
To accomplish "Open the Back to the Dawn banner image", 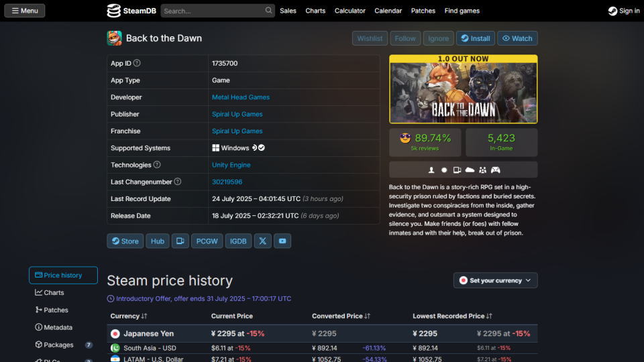I will coord(464,89).
